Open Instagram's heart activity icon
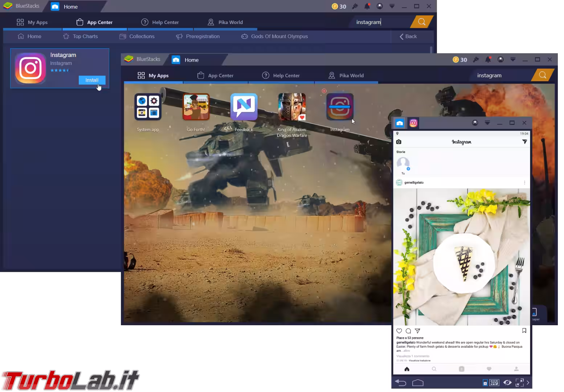 point(489,369)
